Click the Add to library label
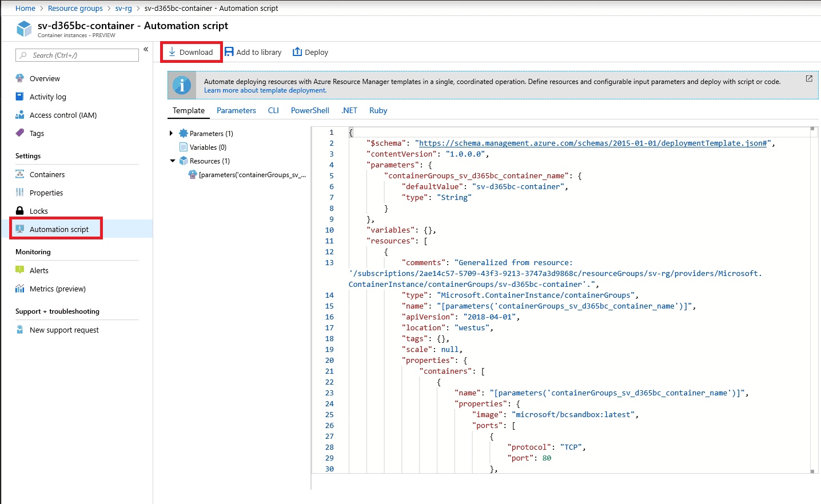 coord(259,52)
